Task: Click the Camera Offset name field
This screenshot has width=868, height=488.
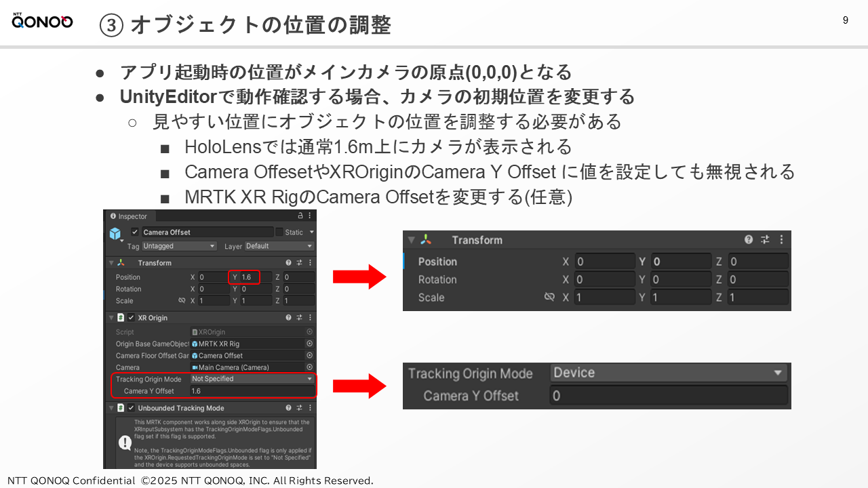Action: [207, 232]
